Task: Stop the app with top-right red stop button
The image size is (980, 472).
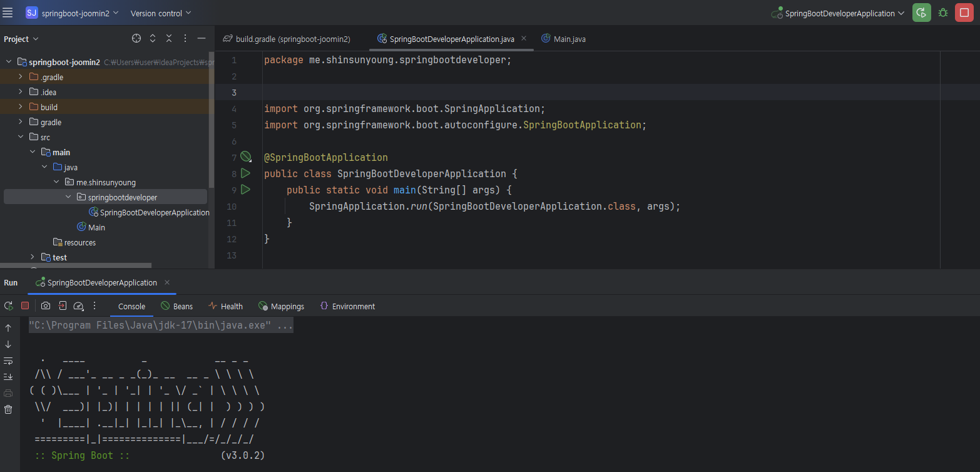Action: [x=964, y=13]
